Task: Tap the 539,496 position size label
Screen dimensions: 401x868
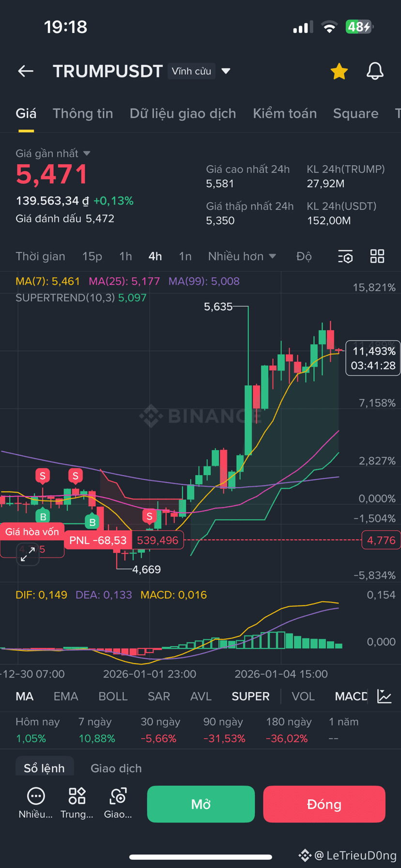Action: pyautogui.click(x=157, y=541)
